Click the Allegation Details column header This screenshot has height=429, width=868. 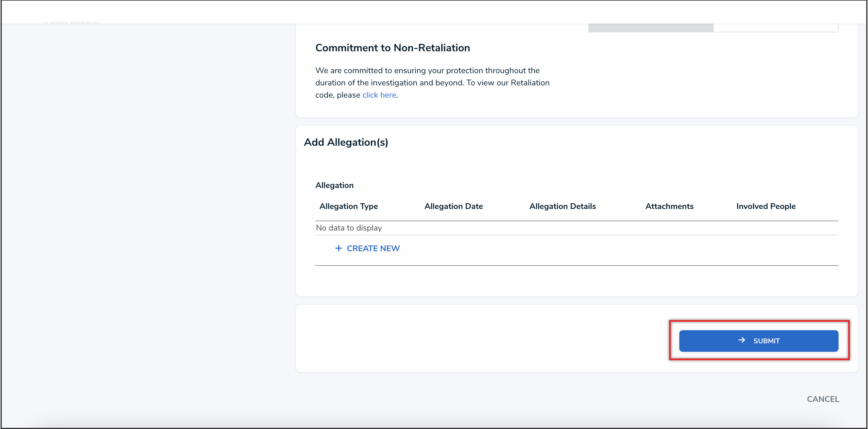tap(562, 206)
